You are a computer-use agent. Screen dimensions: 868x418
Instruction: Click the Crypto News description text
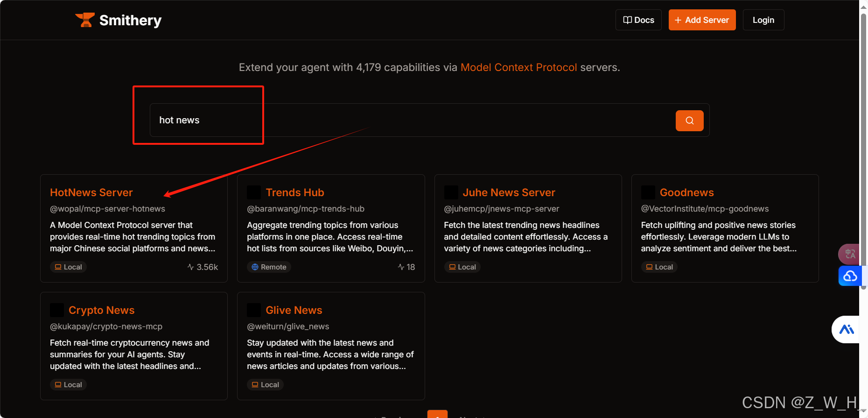(130, 354)
